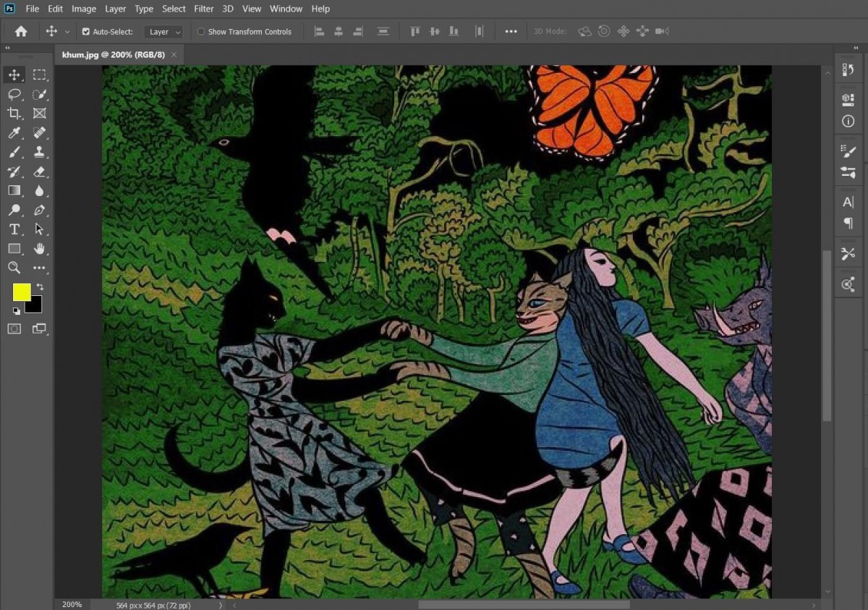Go to the Home screen
The image size is (868, 610).
[21, 31]
